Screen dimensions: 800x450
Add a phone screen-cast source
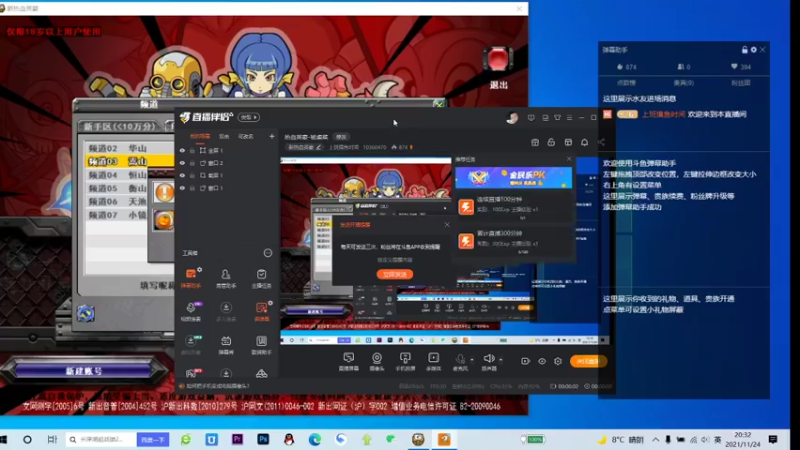[x=405, y=361]
